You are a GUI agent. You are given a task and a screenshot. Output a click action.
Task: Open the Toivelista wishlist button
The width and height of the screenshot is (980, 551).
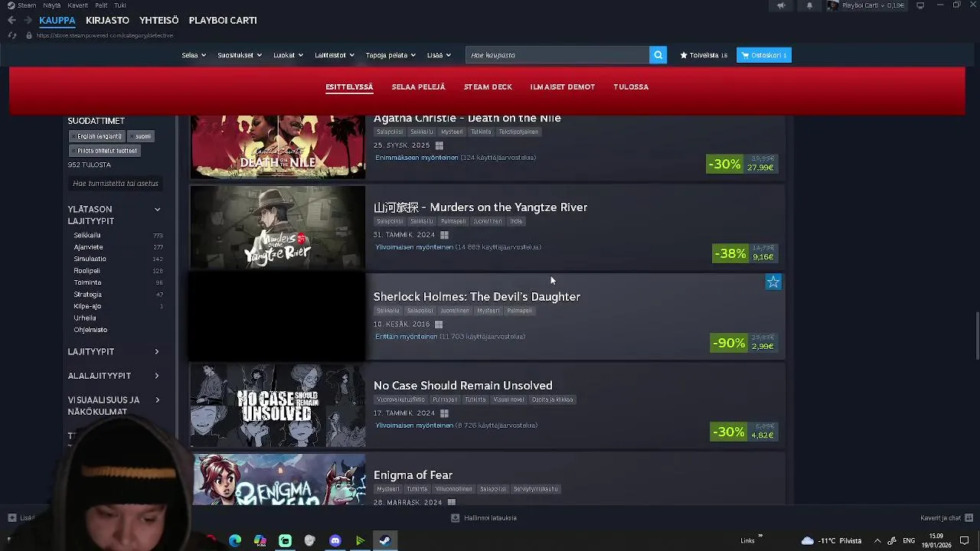click(x=704, y=55)
